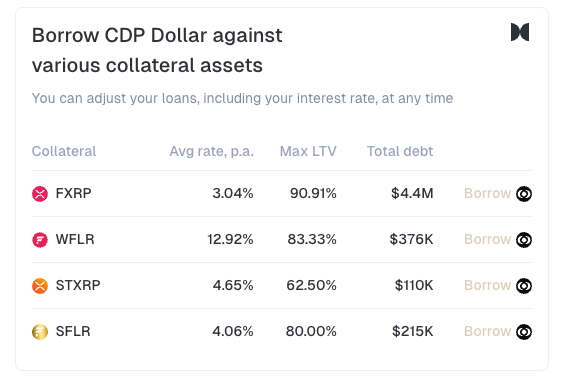Sort by Avg rate, p.a. header

tap(211, 152)
